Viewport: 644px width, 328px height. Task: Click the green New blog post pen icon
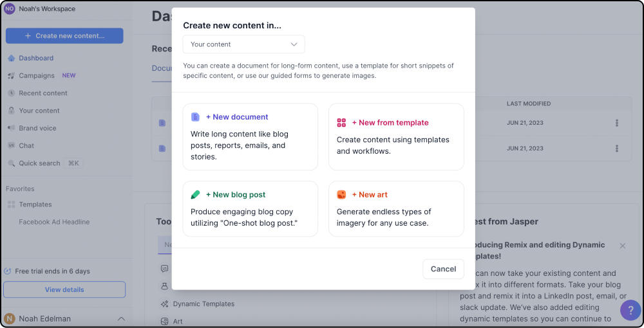tap(195, 195)
